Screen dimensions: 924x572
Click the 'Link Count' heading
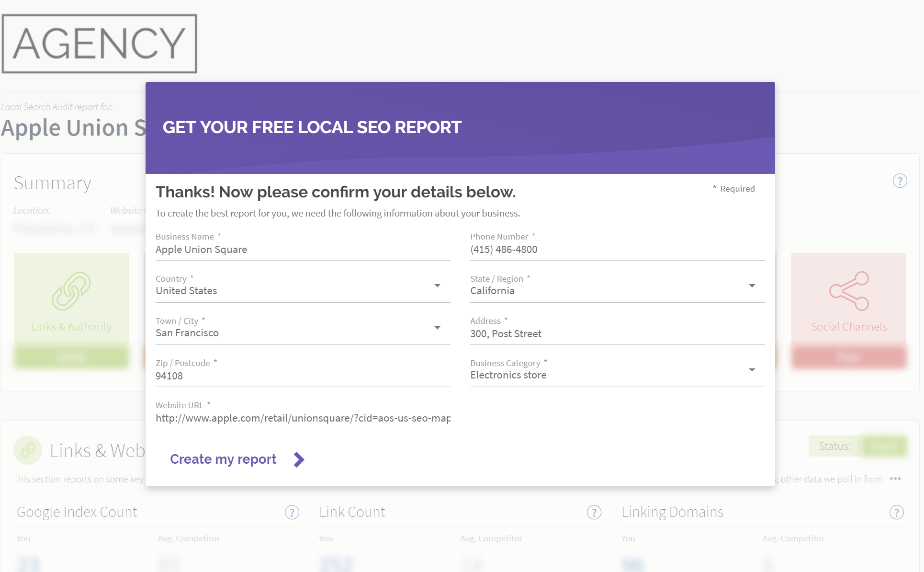(352, 512)
